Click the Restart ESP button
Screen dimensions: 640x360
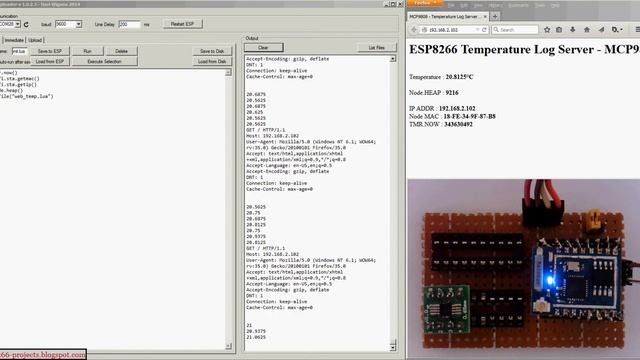pyautogui.click(x=182, y=24)
